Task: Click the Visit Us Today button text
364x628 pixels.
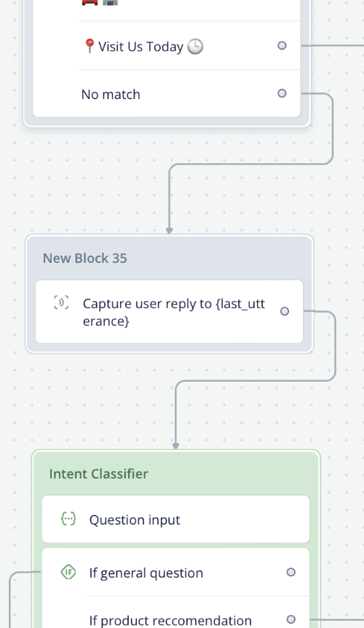Action: pos(141,47)
